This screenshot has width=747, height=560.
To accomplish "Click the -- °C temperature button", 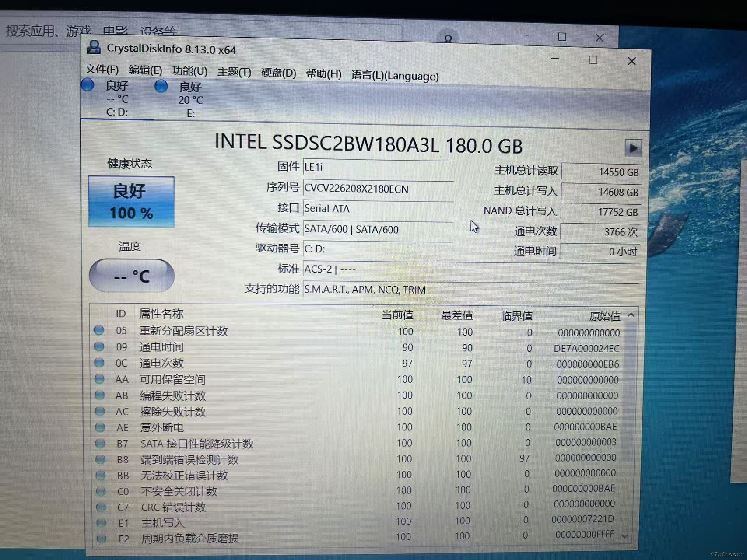I will (x=132, y=276).
